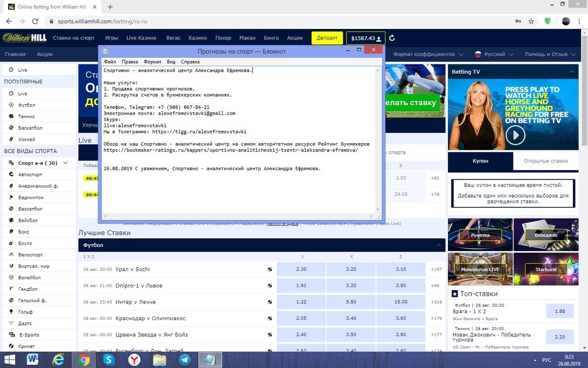Play the Betting TV video
Screen dimensions: 588x368
coord(515,135)
